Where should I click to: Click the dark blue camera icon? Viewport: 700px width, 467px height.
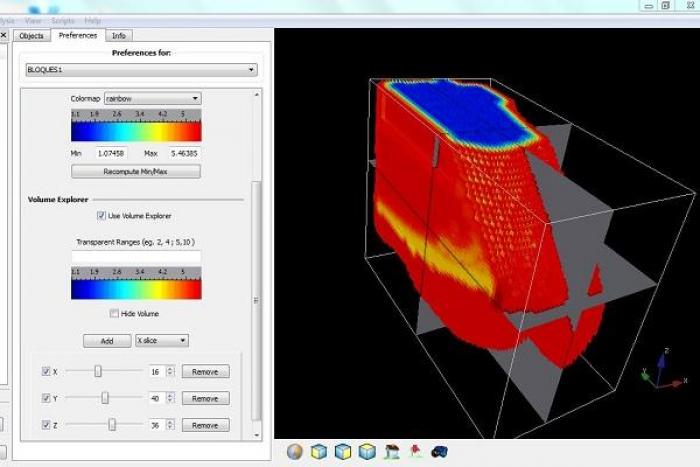[x=439, y=452]
